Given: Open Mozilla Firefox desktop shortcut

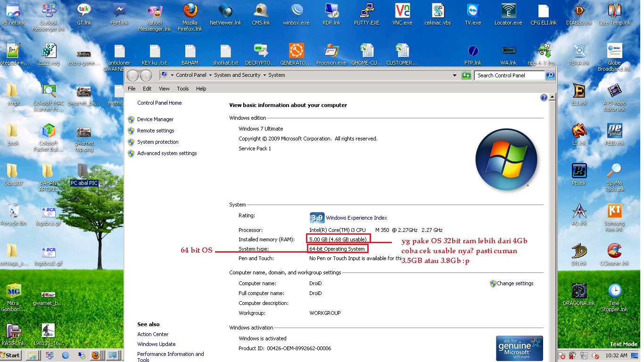Looking at the screenshot, I should pyautogui.click(x=190, y=16).
